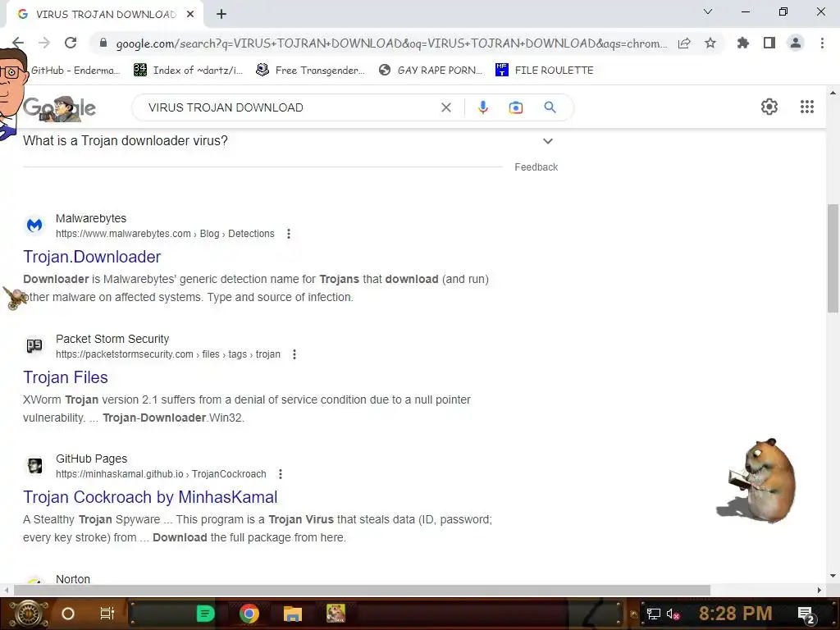Image resolution: width=840 pixels, height=630 pixels.
Task: Click the reading hamster desktop pet
Action: pyautogui.click(x=757, y=481)
